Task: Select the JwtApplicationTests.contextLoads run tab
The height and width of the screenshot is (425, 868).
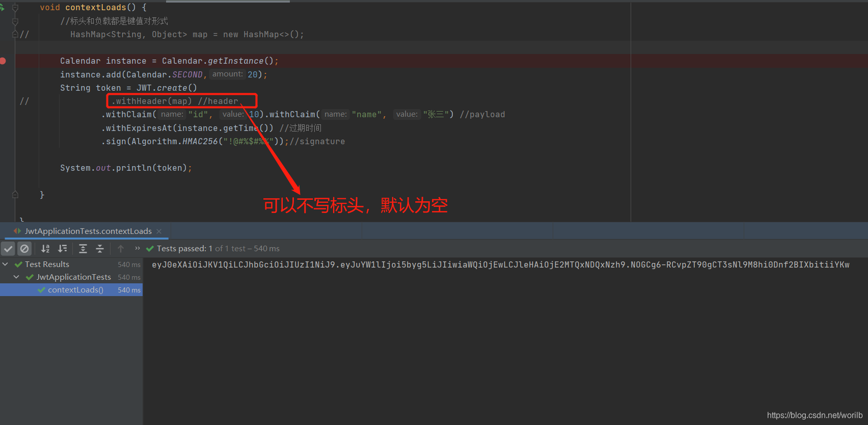Action: pos(87,231)
